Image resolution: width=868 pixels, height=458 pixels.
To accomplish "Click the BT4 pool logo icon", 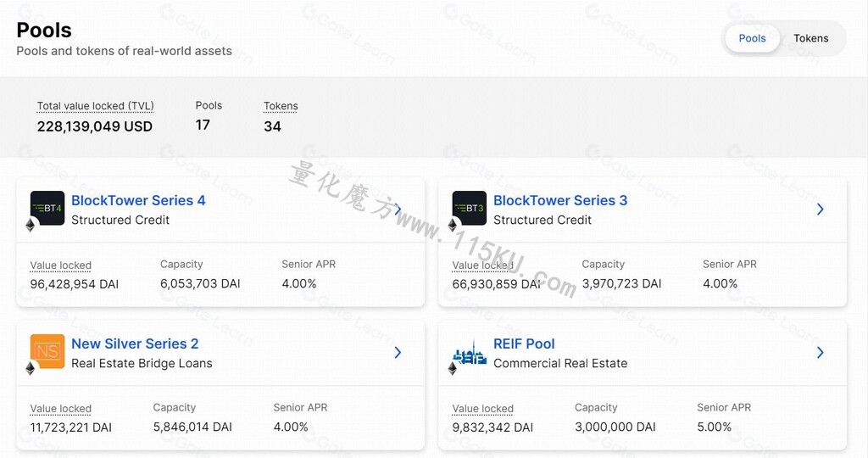I will click(47, 208).
